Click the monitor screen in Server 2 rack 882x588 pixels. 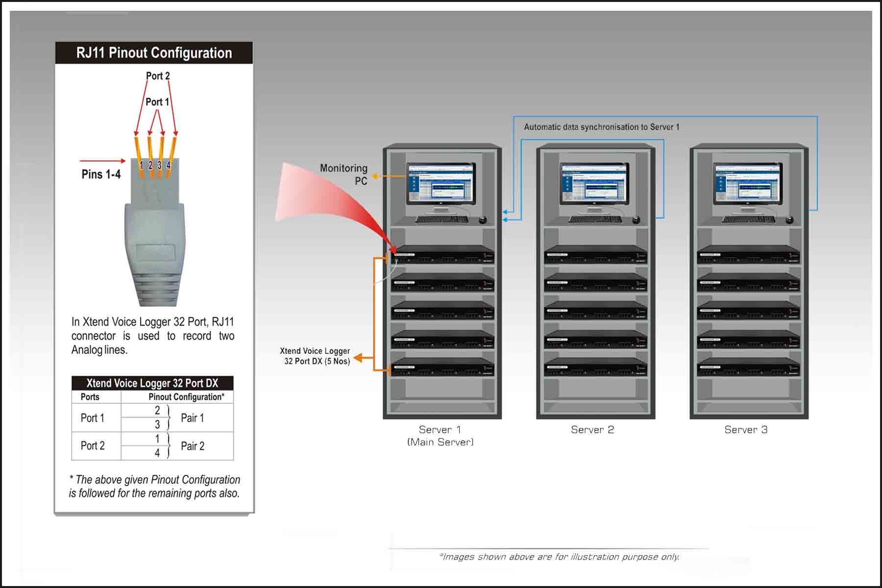pos(594,183)
